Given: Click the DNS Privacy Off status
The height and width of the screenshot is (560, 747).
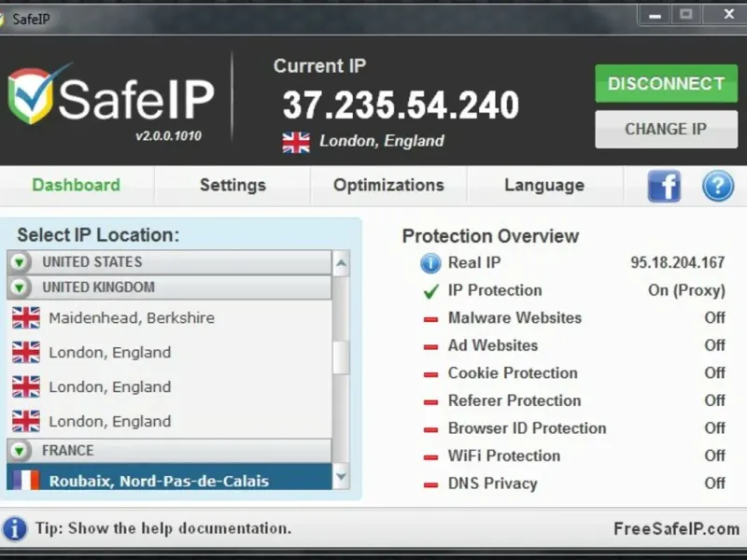Looking at the screenshot, I should pos(714,483).
